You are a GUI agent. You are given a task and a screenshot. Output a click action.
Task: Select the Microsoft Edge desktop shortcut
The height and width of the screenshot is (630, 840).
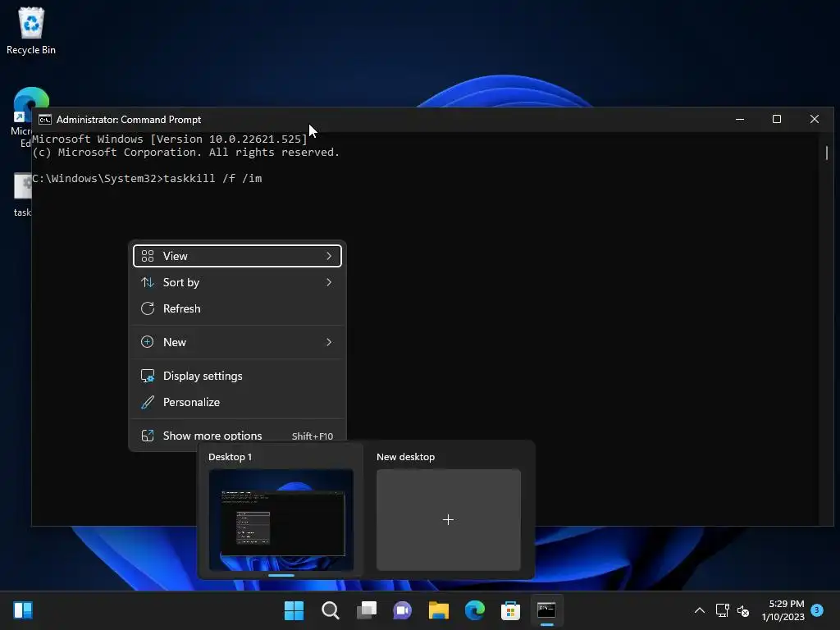pos(21,118)
